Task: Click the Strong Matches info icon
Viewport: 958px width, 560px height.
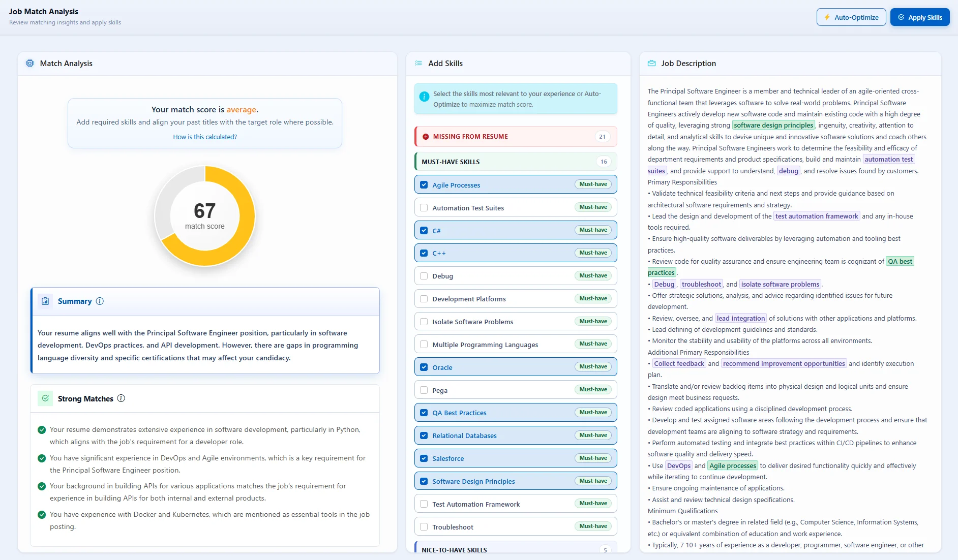Action: tap(121, 398)
